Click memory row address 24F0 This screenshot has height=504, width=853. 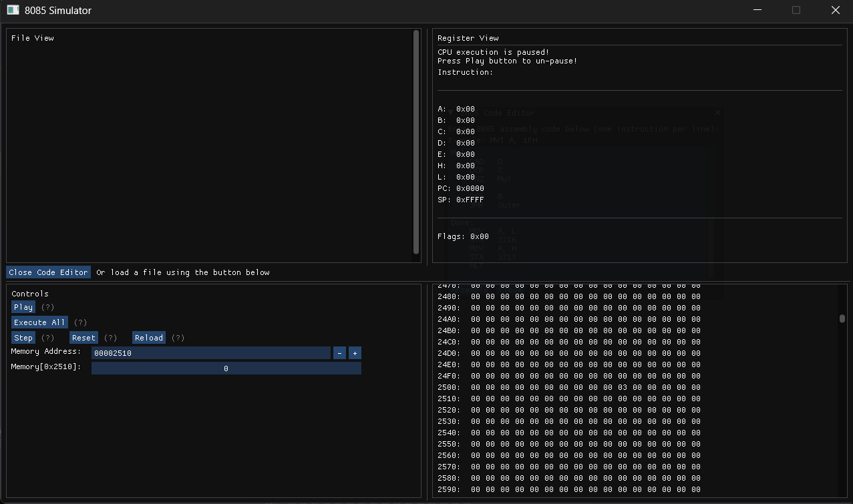click(x=449, y=376)
